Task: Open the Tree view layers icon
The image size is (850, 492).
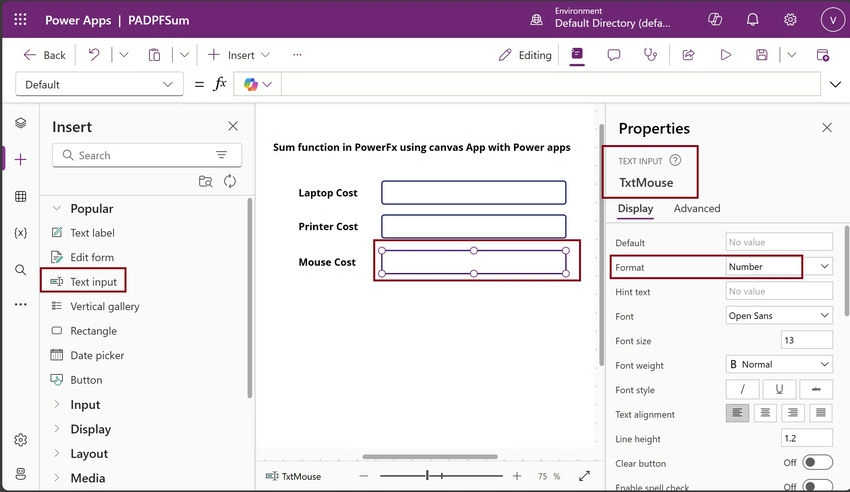Action: coord(21,123)
